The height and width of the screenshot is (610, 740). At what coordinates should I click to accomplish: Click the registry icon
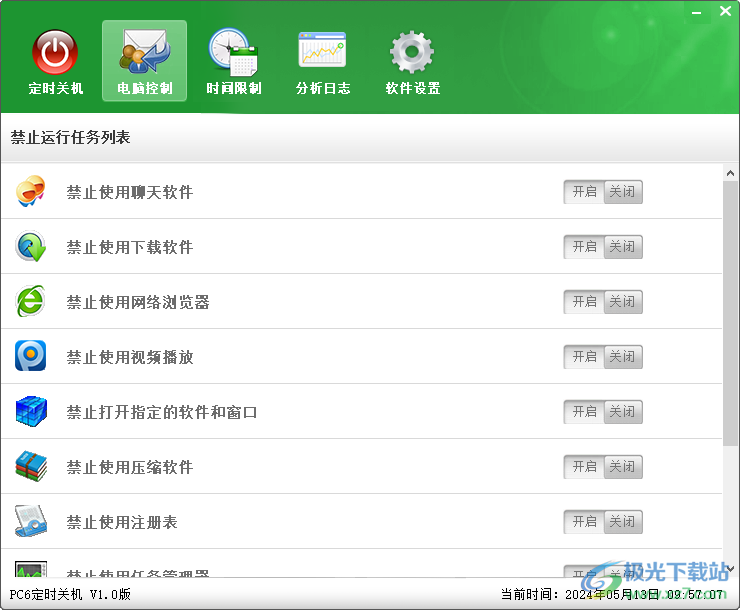pos(31,521)
